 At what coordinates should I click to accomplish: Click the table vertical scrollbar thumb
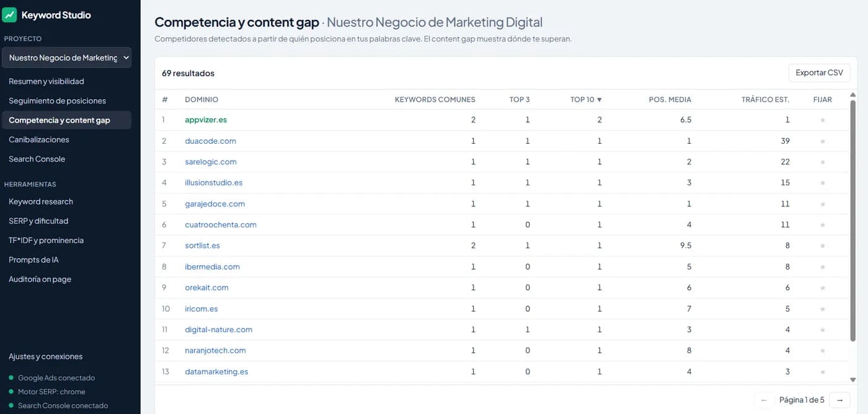[x=853, y=220]
